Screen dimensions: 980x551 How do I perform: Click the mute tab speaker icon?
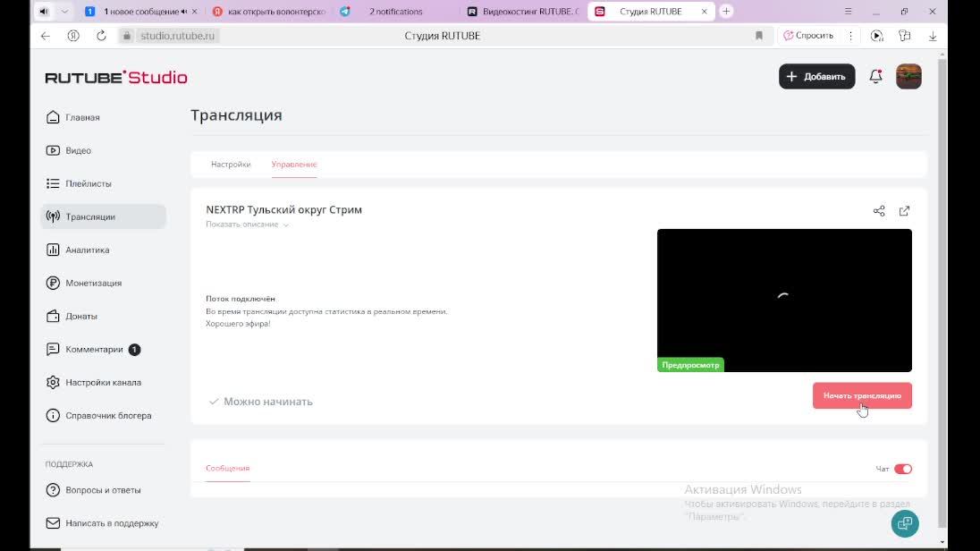[44, 12]
